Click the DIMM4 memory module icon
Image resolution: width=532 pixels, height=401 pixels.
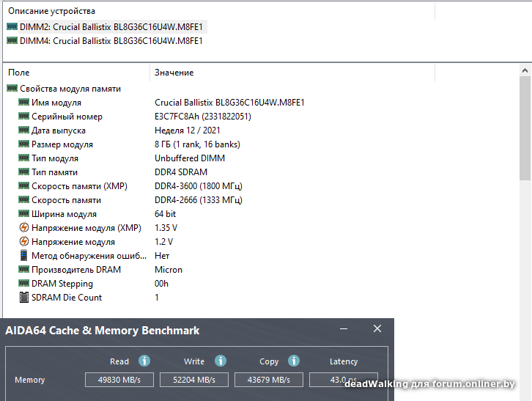12,40
